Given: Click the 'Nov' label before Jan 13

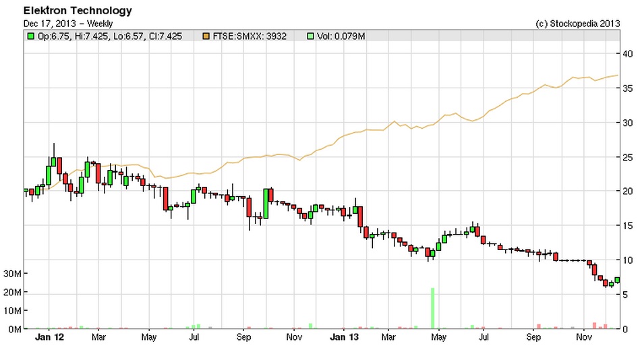Looking at the screenshot, I should tap(294, 337).
